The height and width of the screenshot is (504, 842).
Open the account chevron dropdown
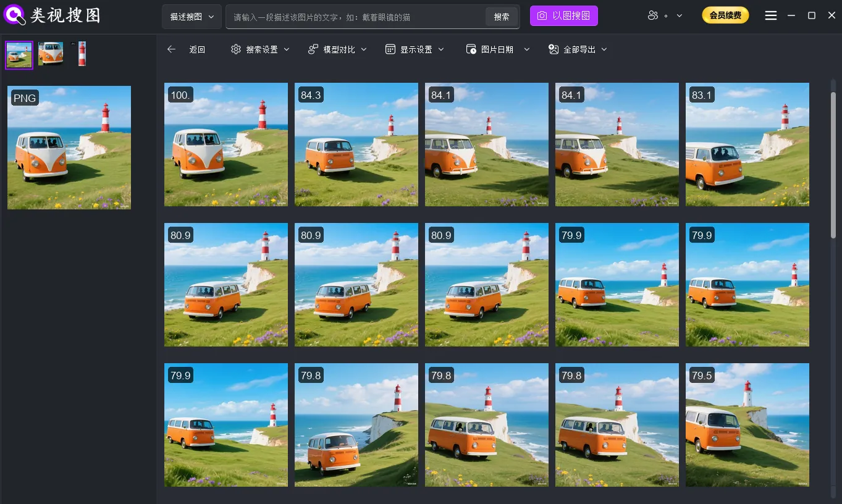(x=677, y=15)
